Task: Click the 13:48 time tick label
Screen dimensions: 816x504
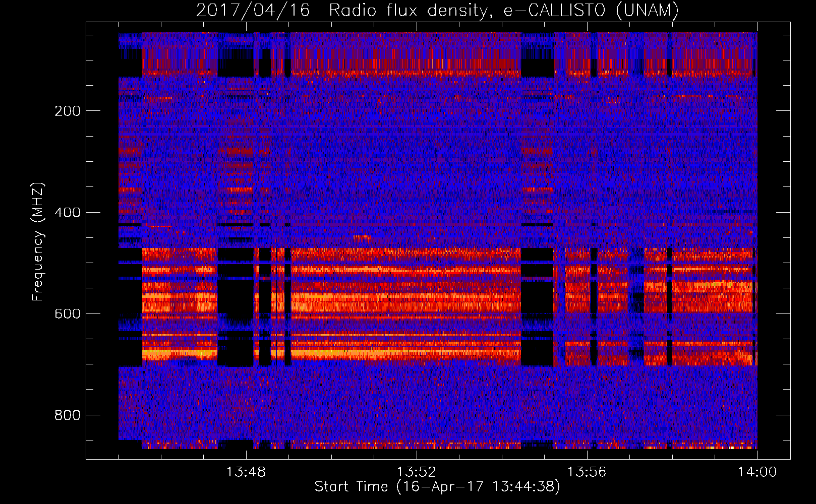Action: point(246,472)
